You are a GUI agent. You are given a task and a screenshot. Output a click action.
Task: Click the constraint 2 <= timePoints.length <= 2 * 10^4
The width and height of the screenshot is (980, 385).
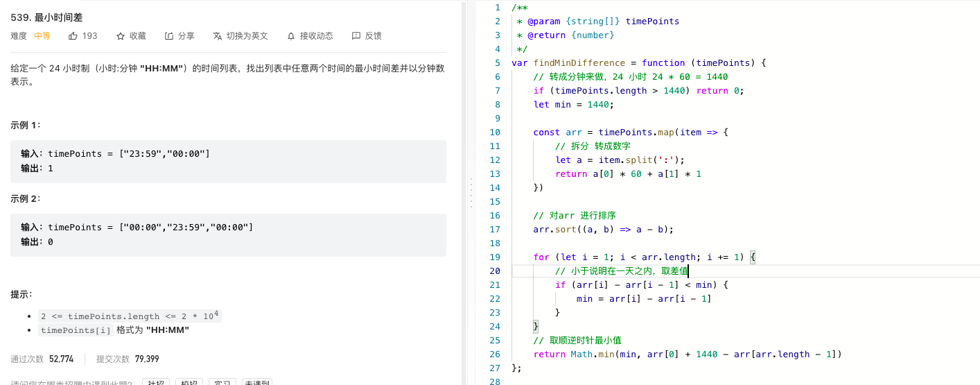click(x=130, y=316)
